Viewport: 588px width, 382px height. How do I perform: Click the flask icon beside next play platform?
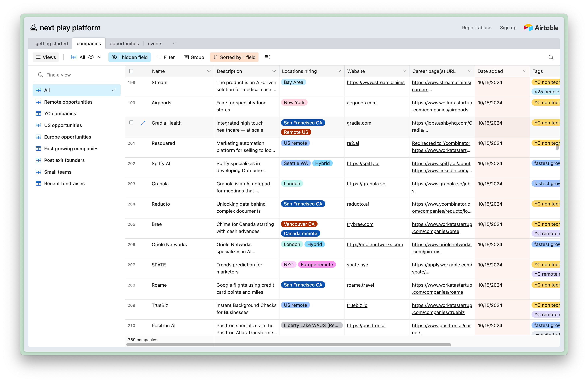point(33,28)
